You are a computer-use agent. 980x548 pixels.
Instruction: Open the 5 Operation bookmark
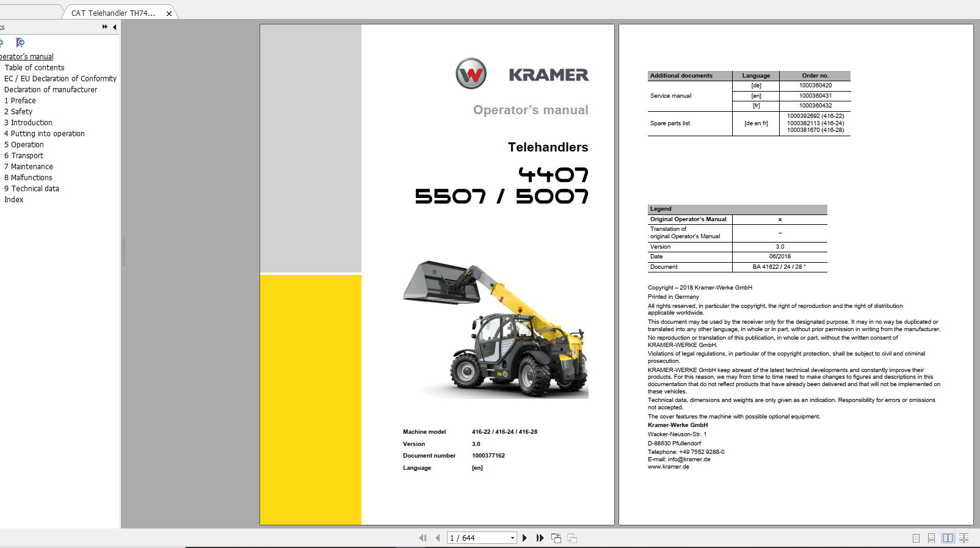(x=24, y=145)
